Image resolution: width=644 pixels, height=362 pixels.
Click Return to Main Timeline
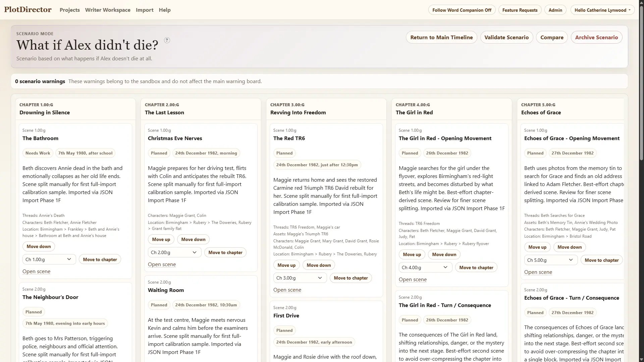click(x=441, y=38)
